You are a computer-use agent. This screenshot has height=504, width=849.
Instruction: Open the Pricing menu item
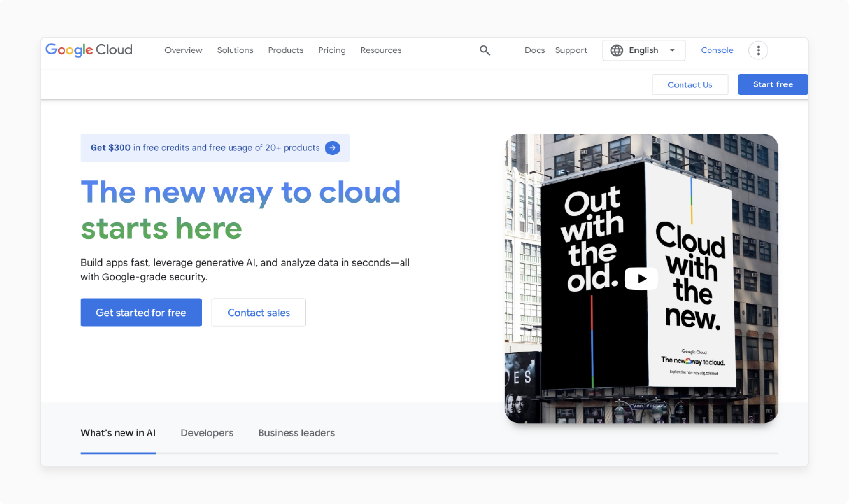332,50
